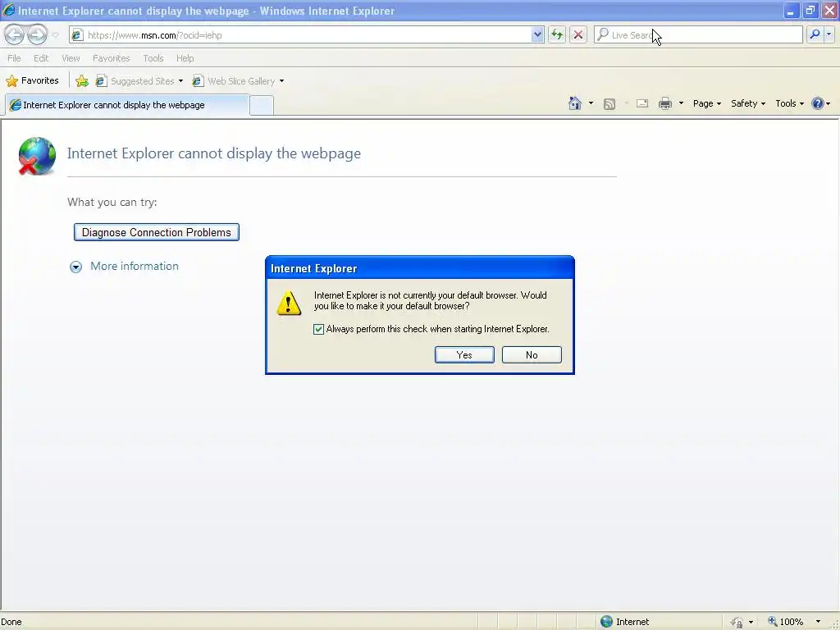
Task: Click the Home icon
Action: 575,103
